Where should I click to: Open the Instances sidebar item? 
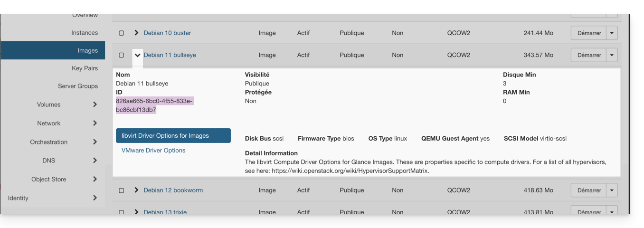pyautogui.click(x=85, y=33)
